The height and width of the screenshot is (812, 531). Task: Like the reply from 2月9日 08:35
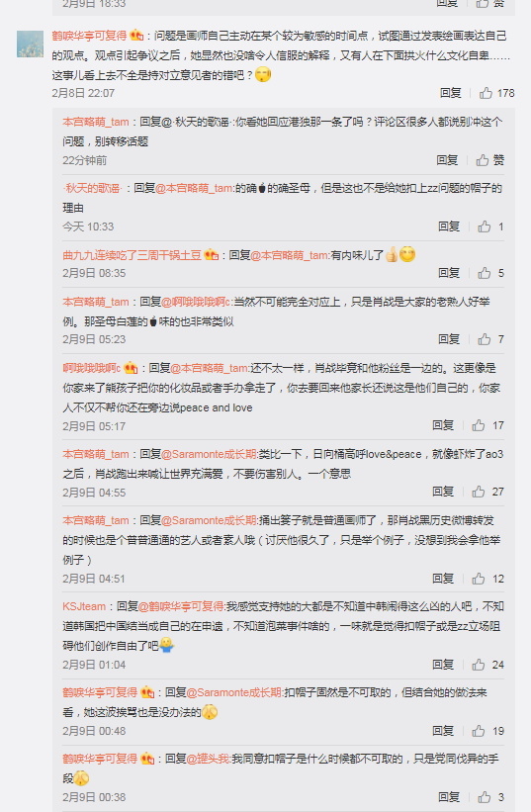click(490, 273)
